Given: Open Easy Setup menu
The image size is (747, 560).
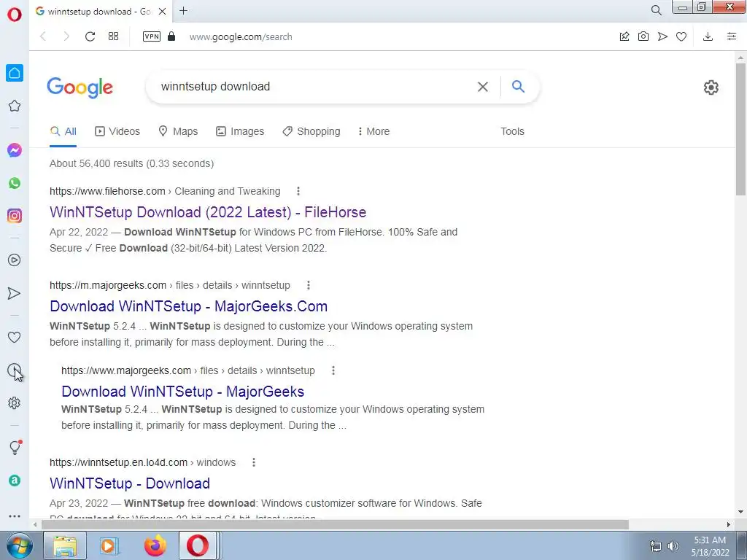Looking at the screenshot, I should click(x=732, y=36).
